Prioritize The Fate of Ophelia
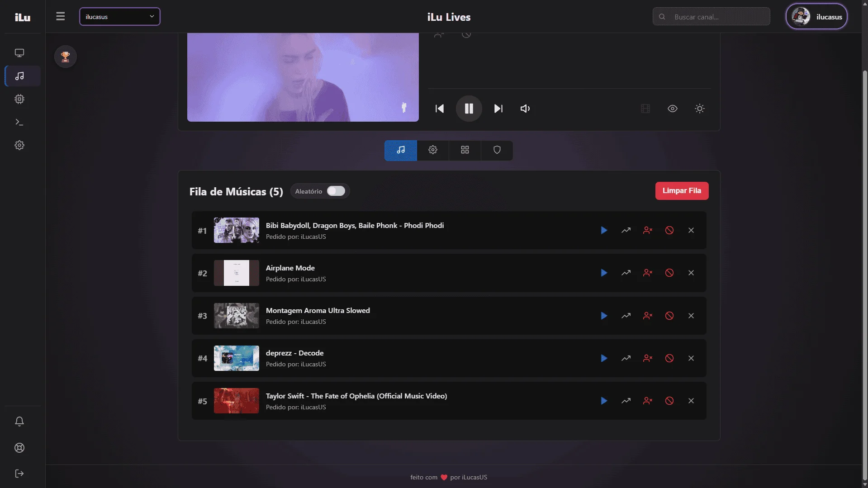The height and width of the screenshot is (488, 868). (x=626, y=401)
